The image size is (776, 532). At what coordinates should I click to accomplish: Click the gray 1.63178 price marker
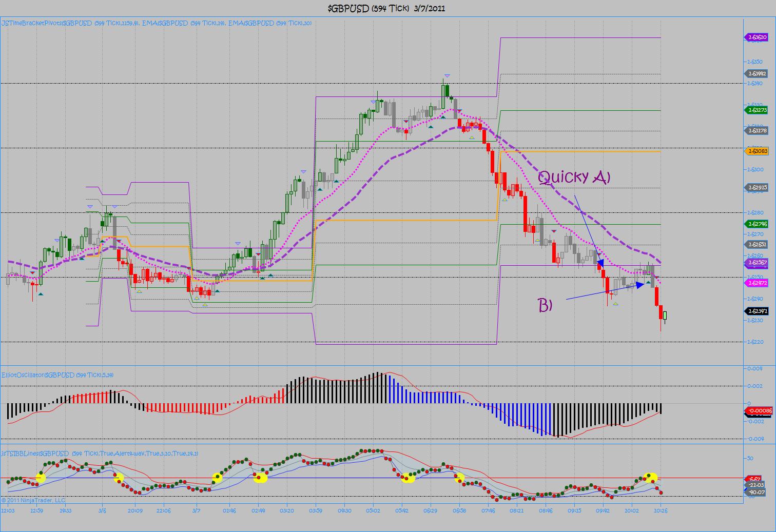(x=756, y=130)
